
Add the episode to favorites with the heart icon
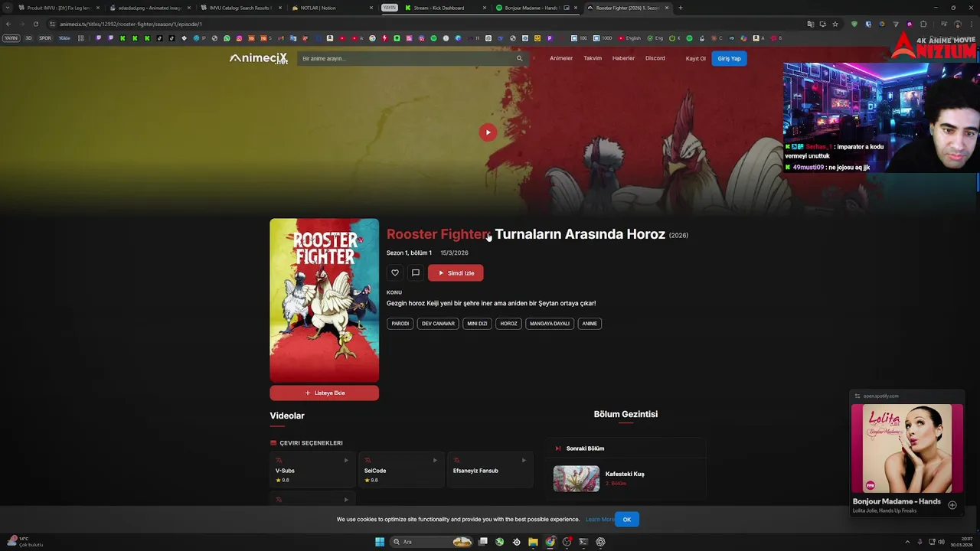[395, 272]
